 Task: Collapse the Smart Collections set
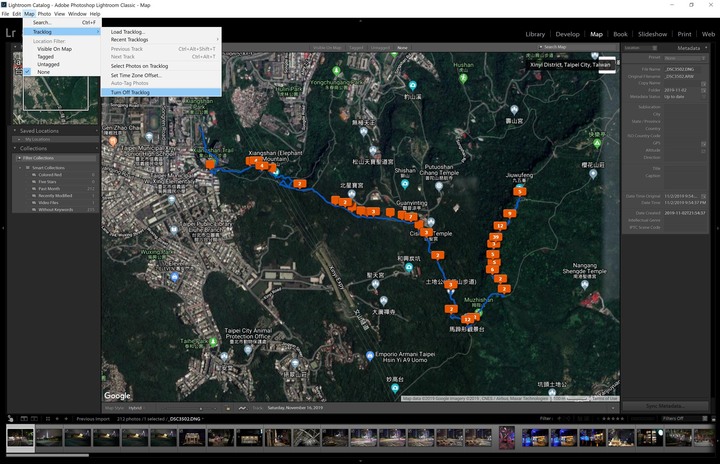(20, 168)
